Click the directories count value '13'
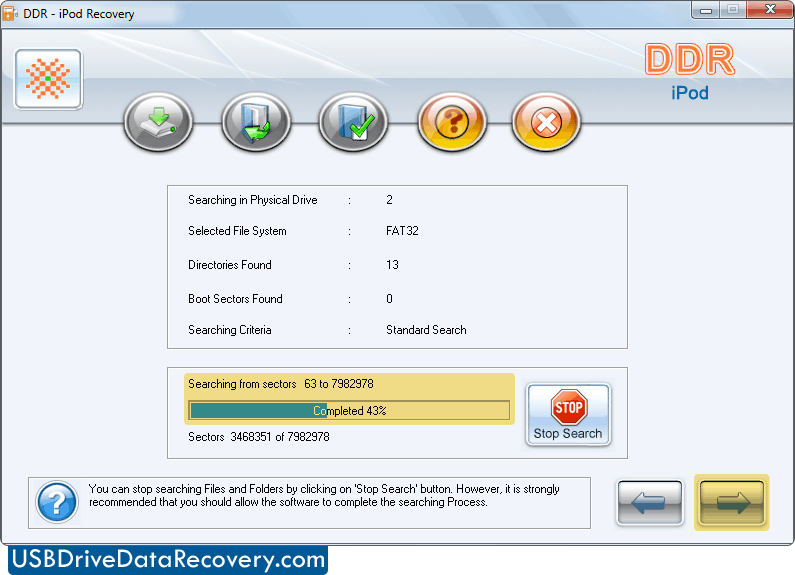The height and width of the screenshot is (575, 795). 392,265
